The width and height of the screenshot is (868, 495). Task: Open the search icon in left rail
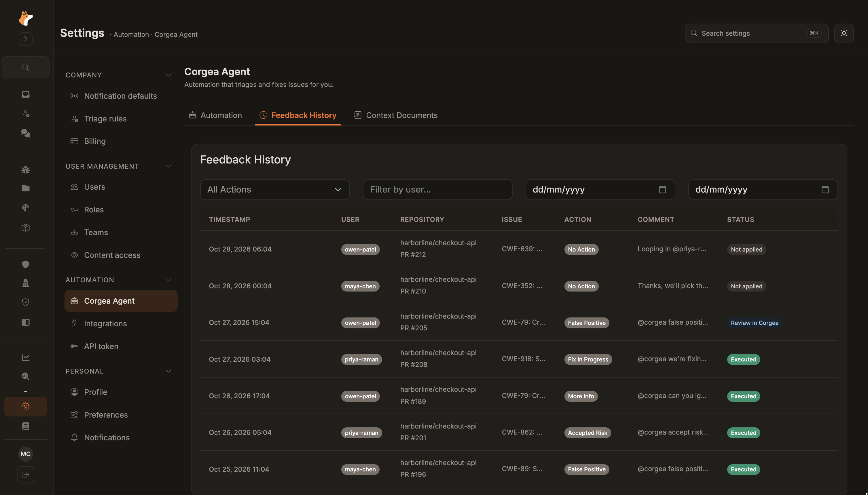click(26, 67)
